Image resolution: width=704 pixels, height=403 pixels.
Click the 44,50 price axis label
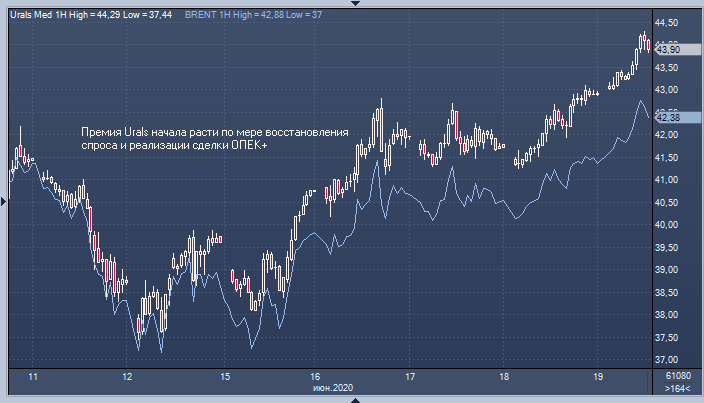click(x=668, y=22)
